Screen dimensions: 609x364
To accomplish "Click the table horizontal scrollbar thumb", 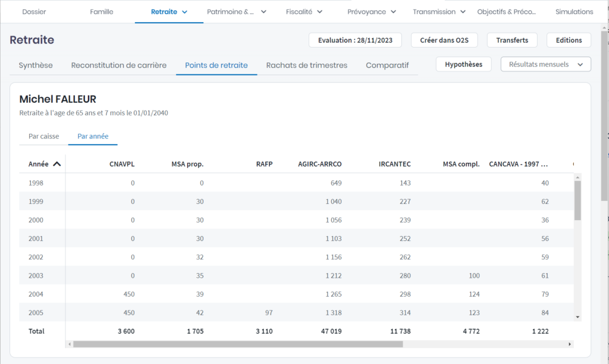I will (238, 344).
